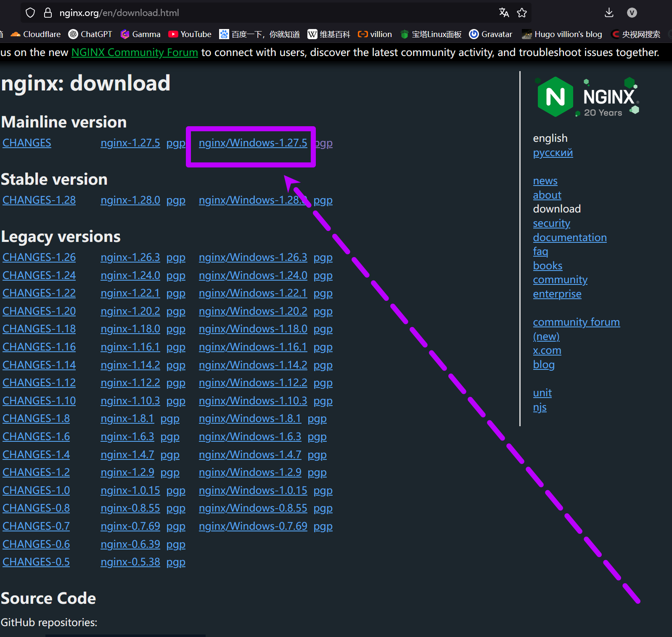672x637 pixels.
Task: Open the CHANGES-1.26 changelog link
Action: coord(39,257)
